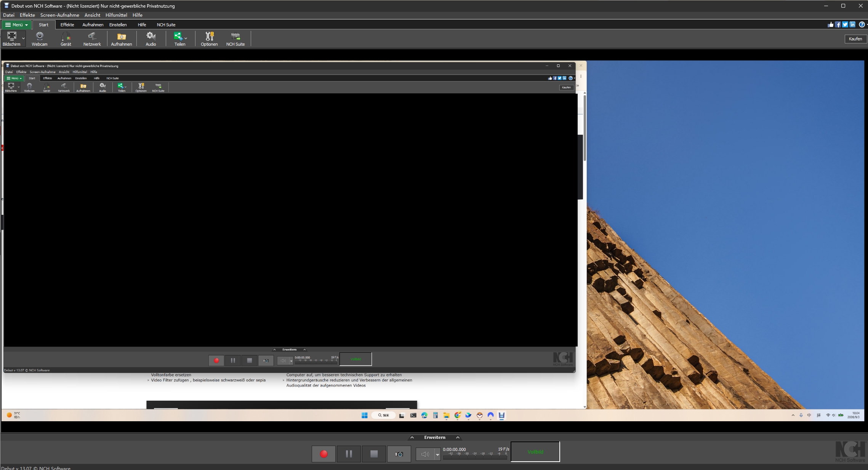Switch to the Effekte ribbon tab in main window
This screenshot has width=868, height=470.
[x=67, y=25]
